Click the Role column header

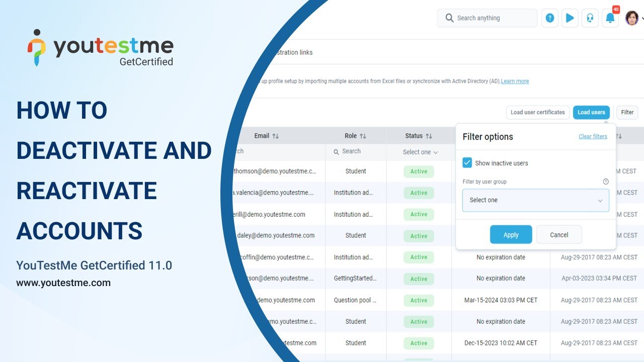[x=351, y=136]
